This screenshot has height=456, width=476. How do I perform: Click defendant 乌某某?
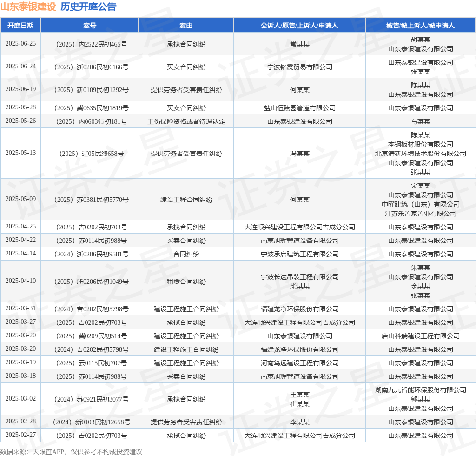420,121
